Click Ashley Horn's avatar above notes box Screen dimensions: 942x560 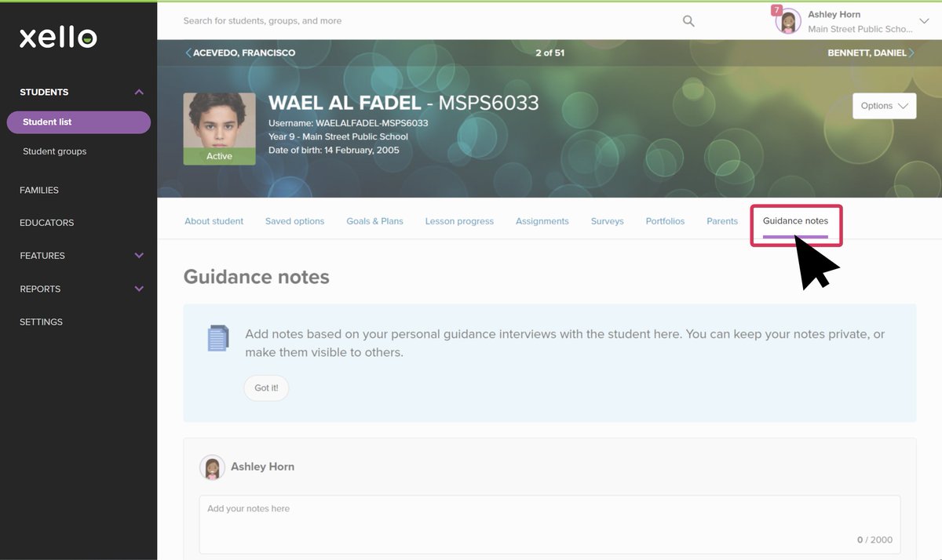point(212,467)
